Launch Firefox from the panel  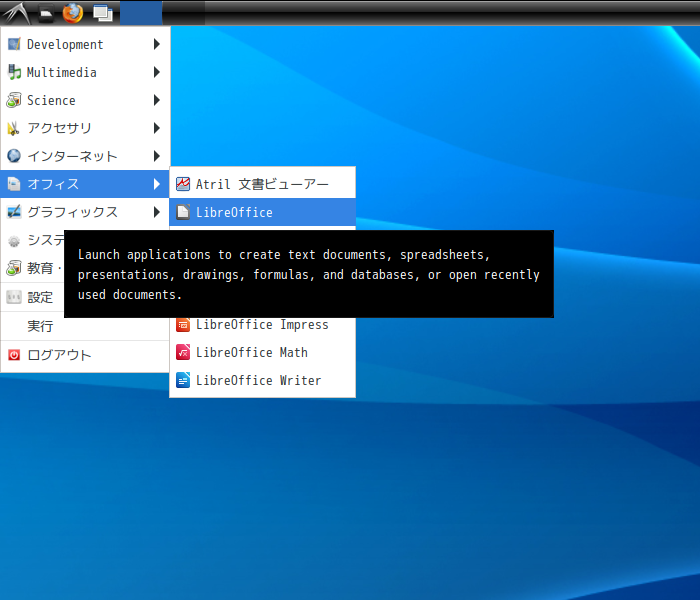tap(73, 13)
